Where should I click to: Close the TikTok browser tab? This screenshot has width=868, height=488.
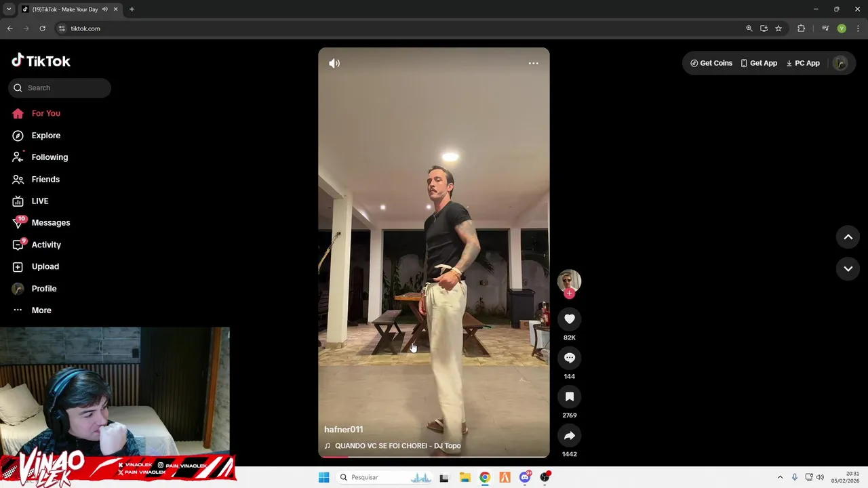(115, 9)
